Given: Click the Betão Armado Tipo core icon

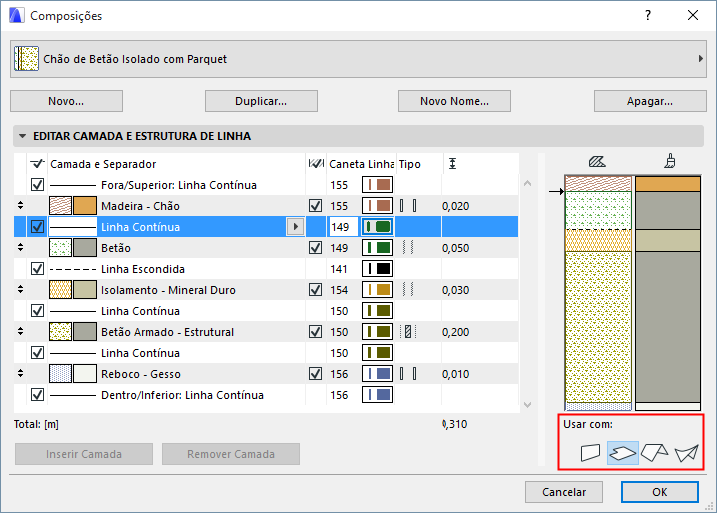Looking at the screenshot, I should 408,332.
